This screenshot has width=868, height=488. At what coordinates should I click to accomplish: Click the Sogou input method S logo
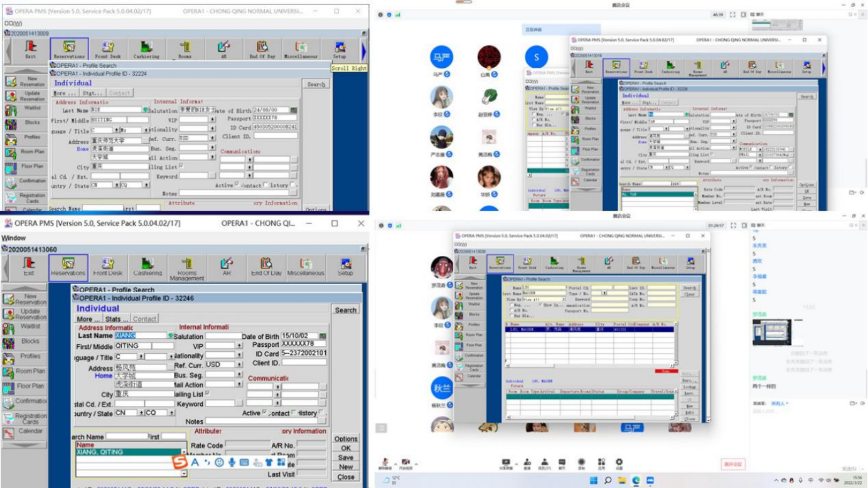(180, 462)
